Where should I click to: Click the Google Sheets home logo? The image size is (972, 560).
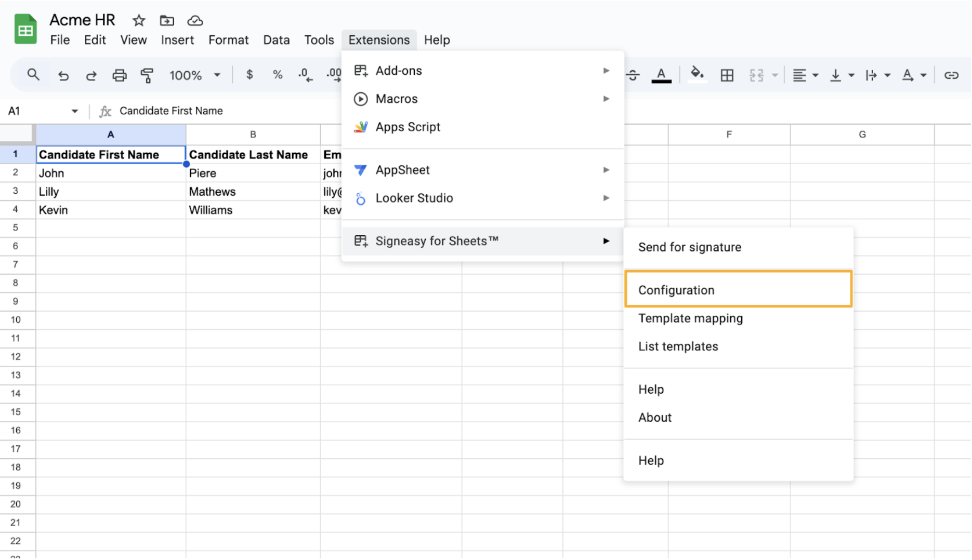coord(25,30)
